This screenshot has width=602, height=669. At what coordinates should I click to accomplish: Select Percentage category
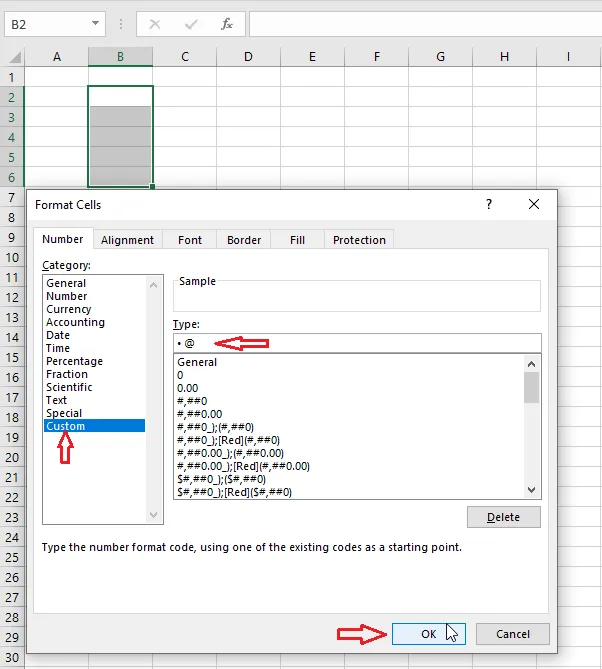pyautogui.click(x=75, y=361)
